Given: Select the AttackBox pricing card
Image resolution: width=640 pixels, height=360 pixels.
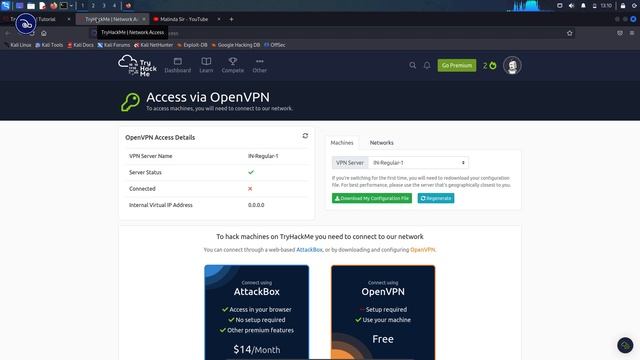Looking at the screenshot, I should [257, 313].
